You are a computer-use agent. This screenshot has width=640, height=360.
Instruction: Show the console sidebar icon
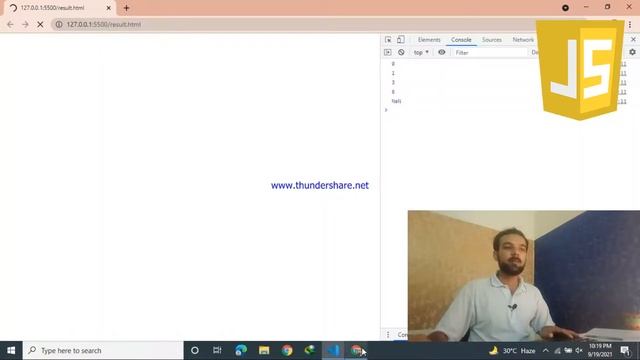(x=388, y=52)
